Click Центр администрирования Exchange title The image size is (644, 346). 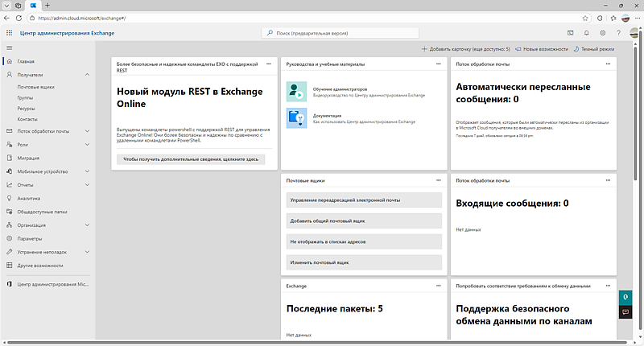[67, 33]
